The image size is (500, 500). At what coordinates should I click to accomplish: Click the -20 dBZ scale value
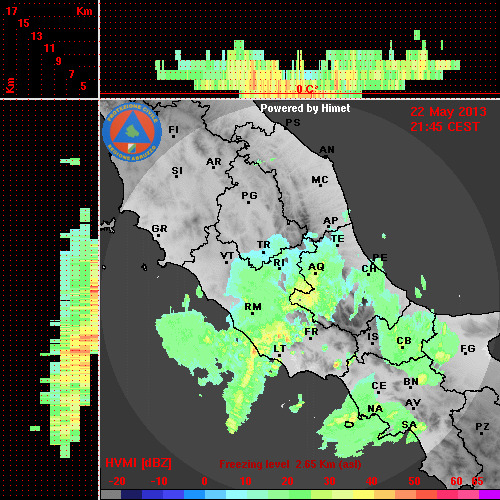pyautogui.click(x=117, y=481)
